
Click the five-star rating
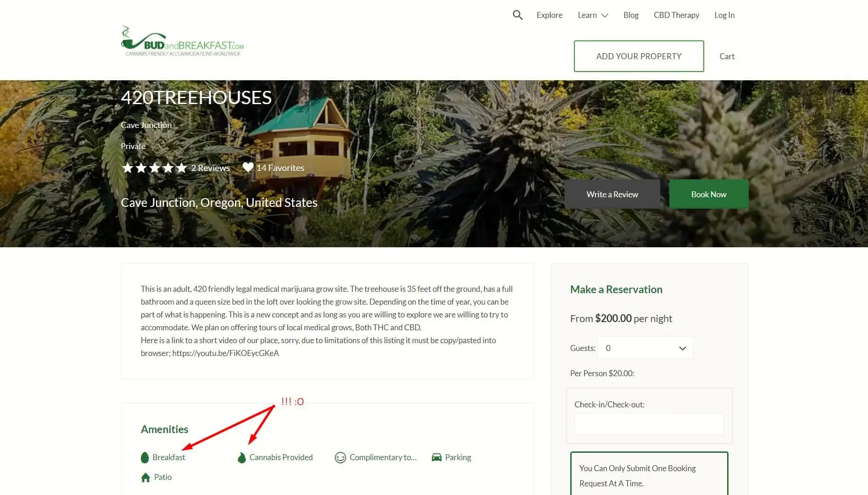(155, 168)
